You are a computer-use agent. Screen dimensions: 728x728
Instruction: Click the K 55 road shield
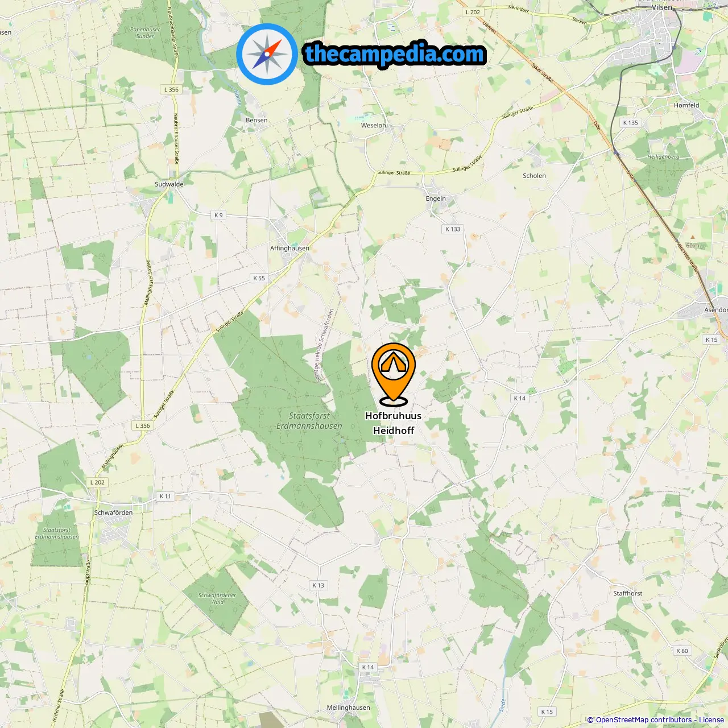pyautogui.click(x=259, y=278)
